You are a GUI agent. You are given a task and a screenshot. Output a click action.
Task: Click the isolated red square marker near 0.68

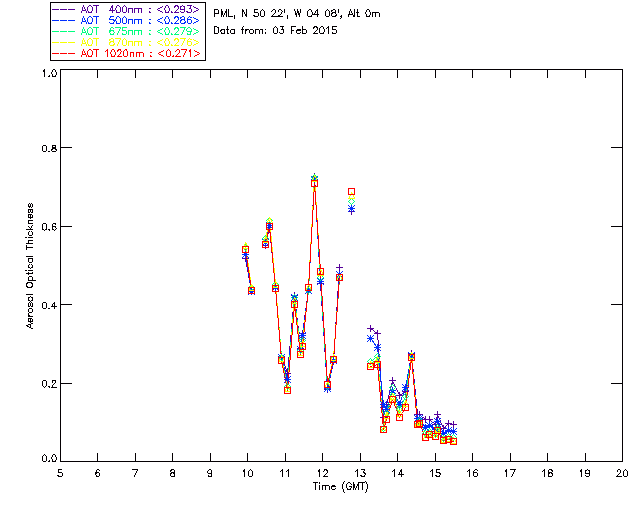point(351,191)
